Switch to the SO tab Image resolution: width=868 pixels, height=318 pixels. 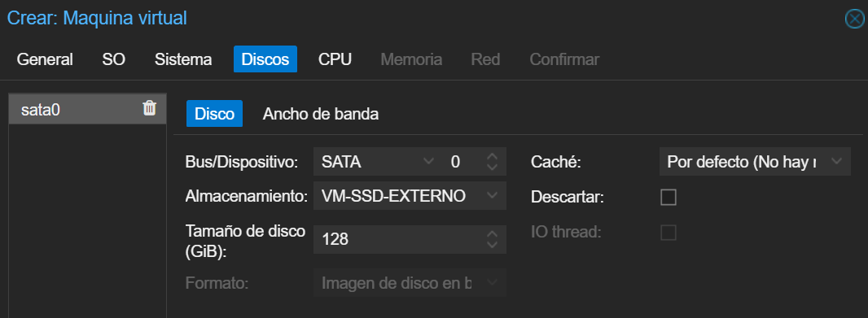pos(113,59)
